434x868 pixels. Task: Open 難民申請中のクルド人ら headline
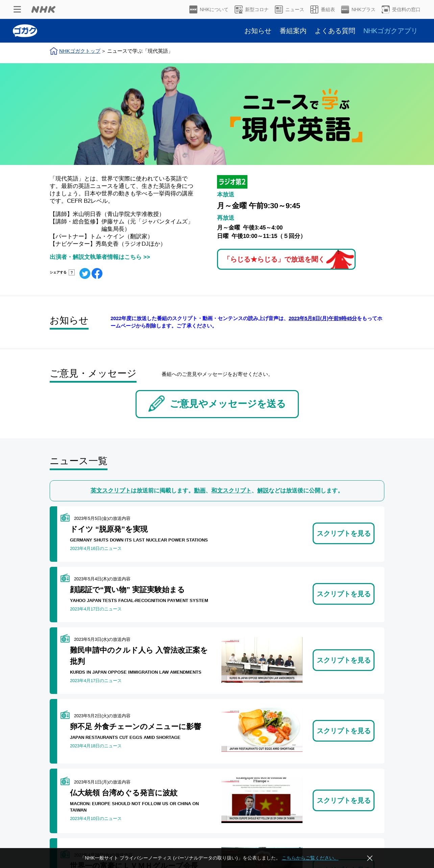click(139, 655)
